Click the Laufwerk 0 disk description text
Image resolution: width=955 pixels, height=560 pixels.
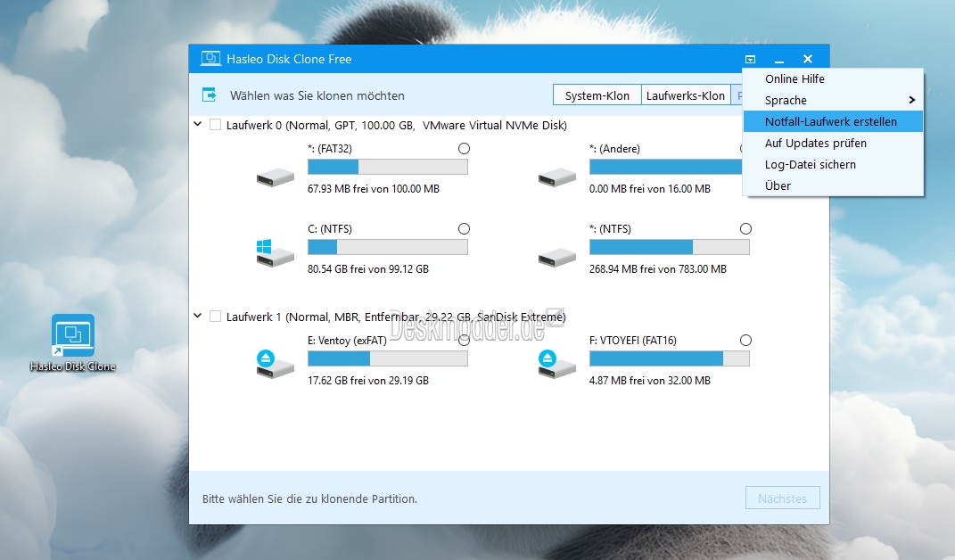coord(397,125)
